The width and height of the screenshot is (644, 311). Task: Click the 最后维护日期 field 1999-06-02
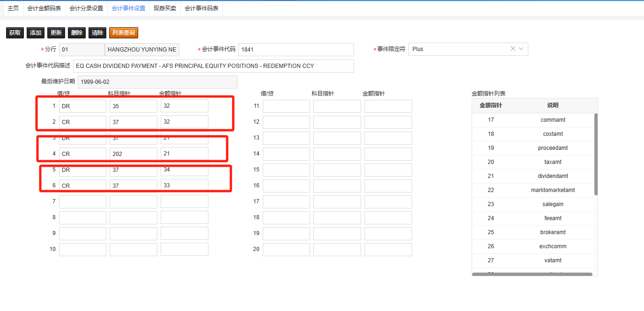[x=157, y=81]
